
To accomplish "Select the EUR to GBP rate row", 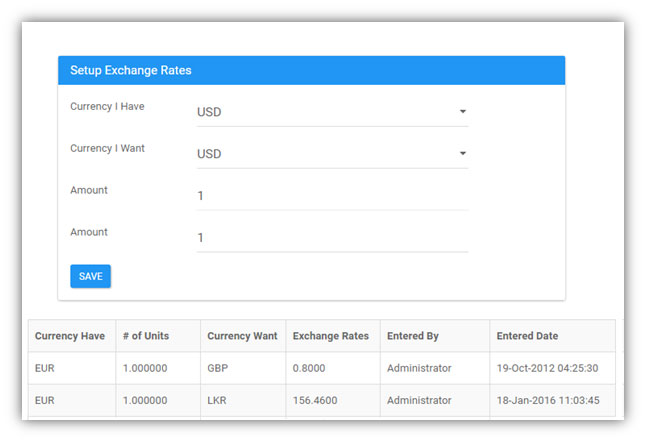I will pyautogui.click(x=322, y=368).
